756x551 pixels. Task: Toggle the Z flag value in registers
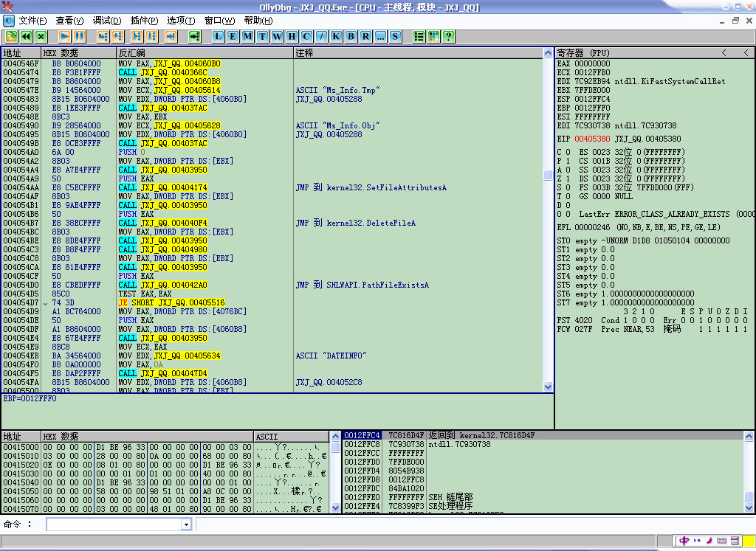(x=568, y=179)
